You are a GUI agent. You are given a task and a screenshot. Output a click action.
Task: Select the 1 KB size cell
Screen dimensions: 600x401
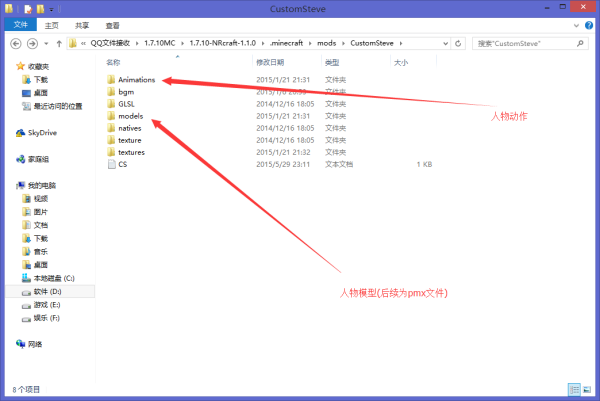pyautogui.click(x=424, y=164)
